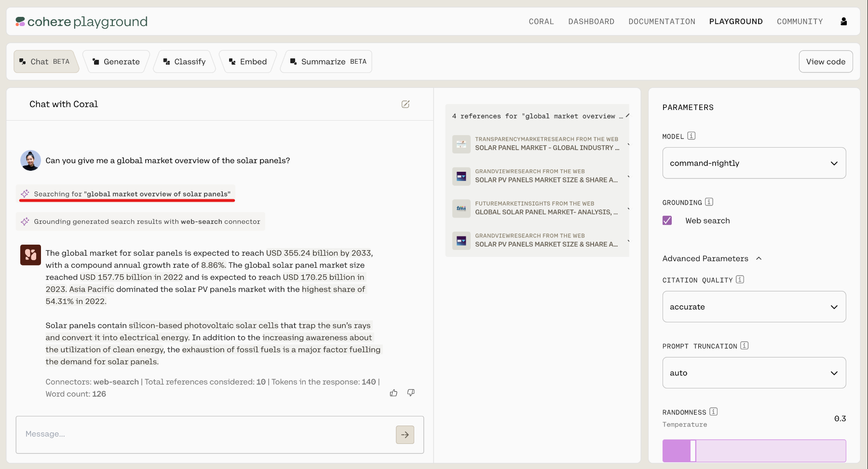Click the info icon beside GROUNDING
The height and width of the screenshot is (469, 868).
[709, 202]
